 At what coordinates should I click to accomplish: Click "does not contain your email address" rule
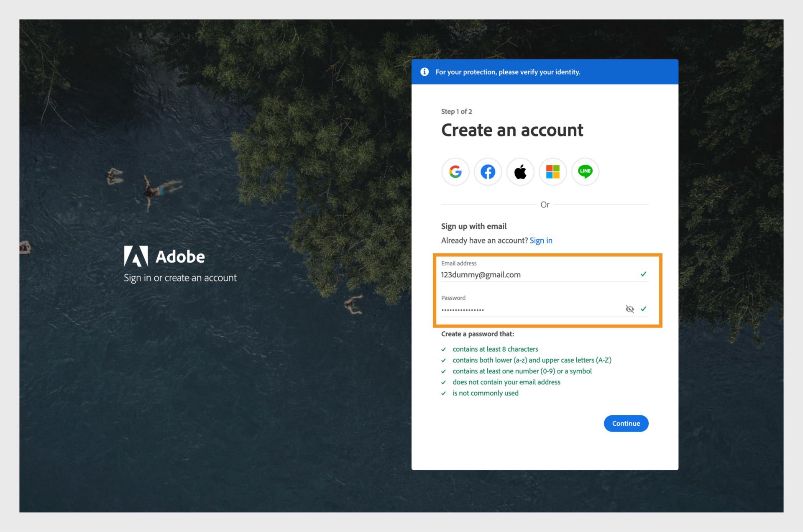tap(506, 382)
